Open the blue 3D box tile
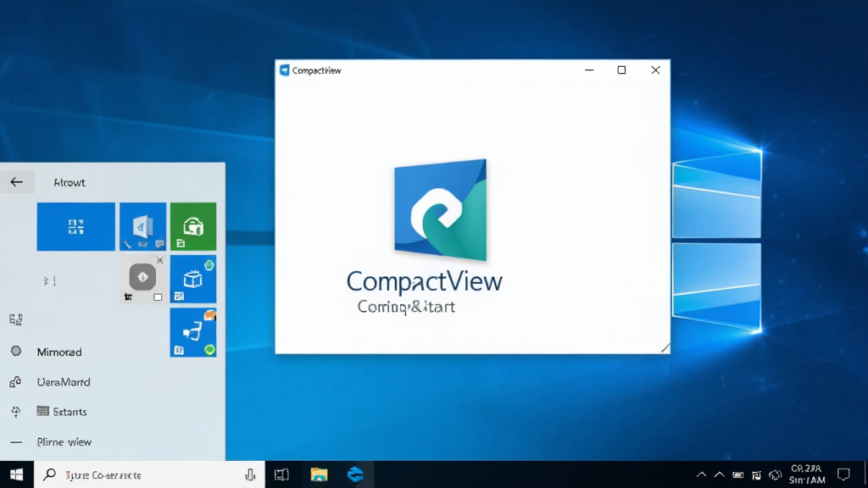Image resolution: width=868 pixels, height=488 pixels. point(193,280)
